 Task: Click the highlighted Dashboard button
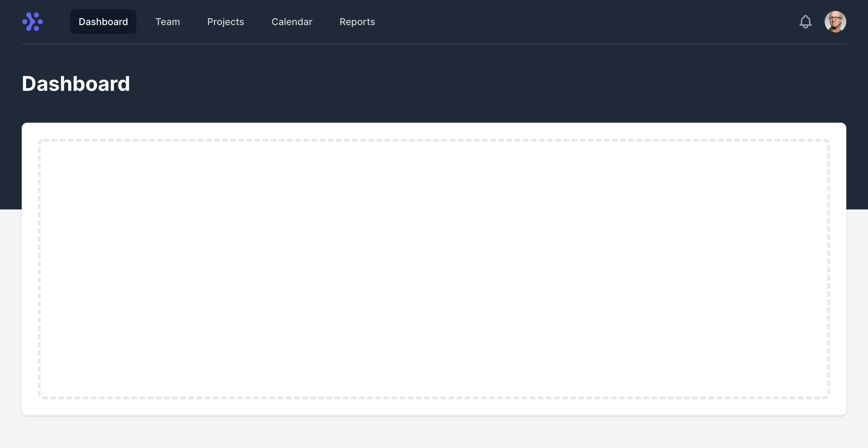(x=103, y=22)
